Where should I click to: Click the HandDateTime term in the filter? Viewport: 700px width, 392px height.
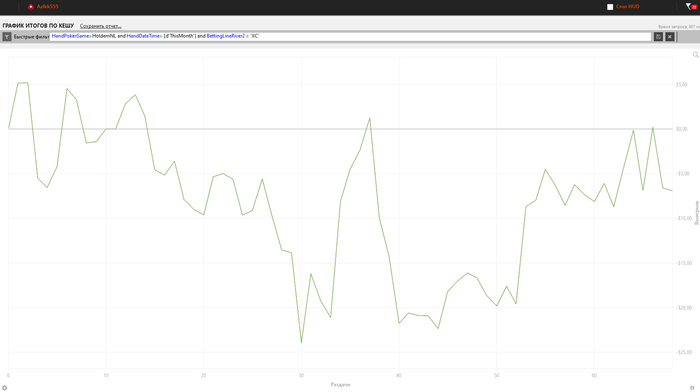(x=143, y=36)
